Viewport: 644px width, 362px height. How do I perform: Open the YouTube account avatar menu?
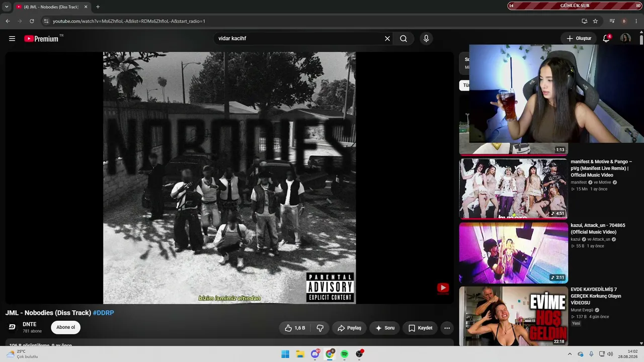tap(625, 39)
